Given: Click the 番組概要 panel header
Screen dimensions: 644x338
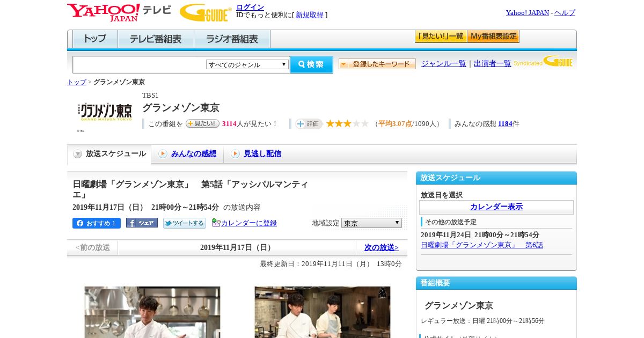Looking at the screenshot, I should 496,283.
